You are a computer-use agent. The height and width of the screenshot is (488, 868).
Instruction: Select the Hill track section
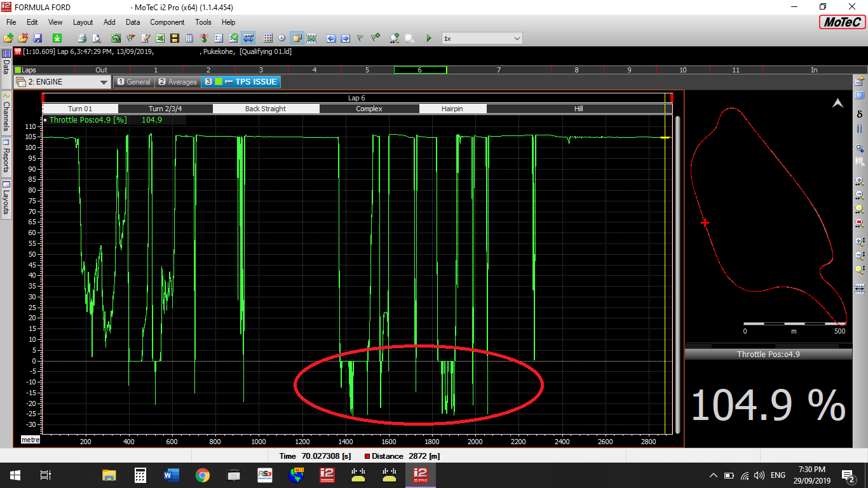tap(578, 109)
